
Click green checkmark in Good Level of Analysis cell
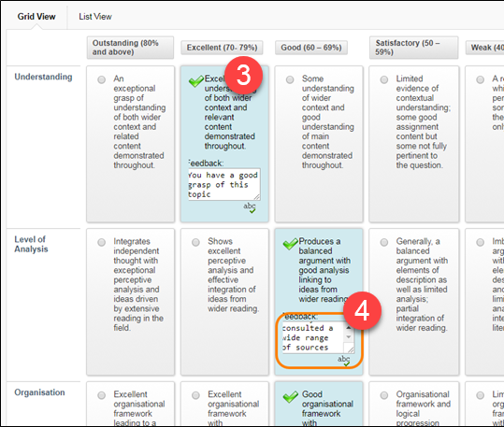point(290,244)
